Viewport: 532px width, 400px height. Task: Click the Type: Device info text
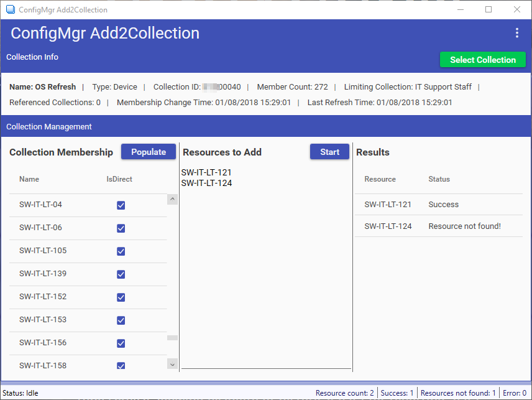115,87
